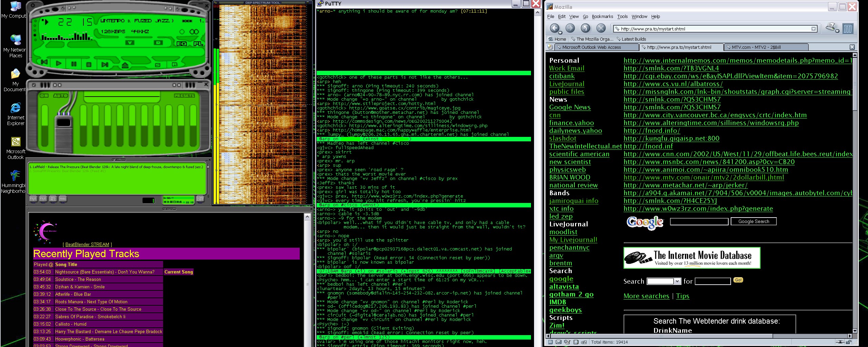Follow the slashdot link

coord(563,138)
